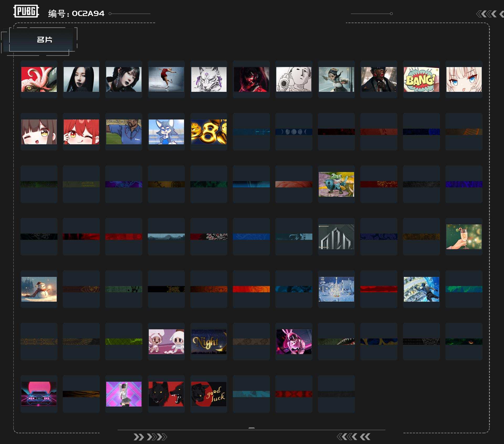Pick the lime green strip nameplate
504x444 pixels.
124,341
